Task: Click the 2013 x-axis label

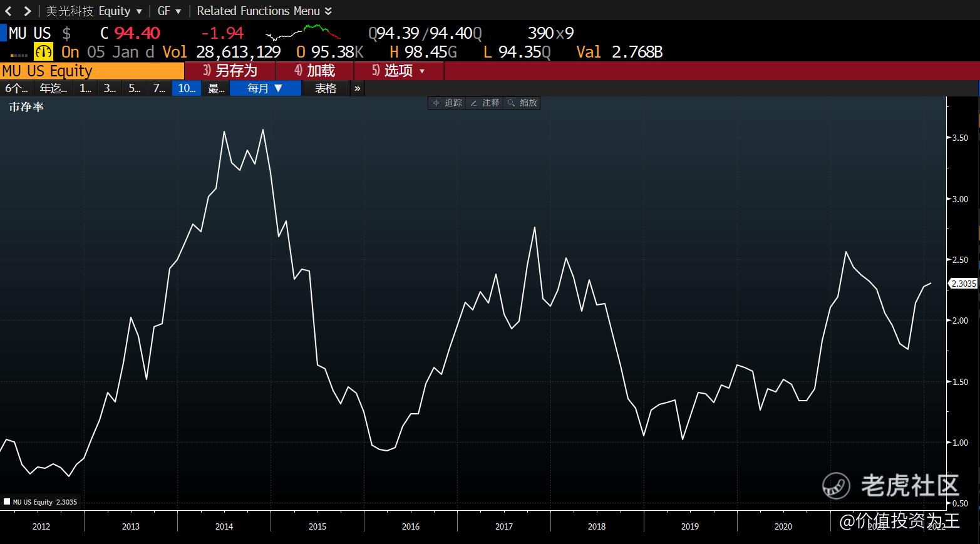Action: pos(131,526)
